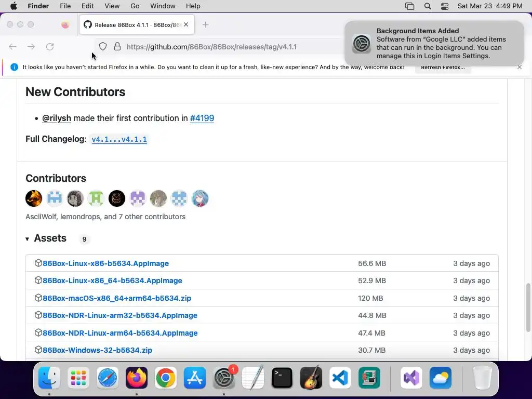Open System Settings from the Dock
532x399 pixels.
(224, 378)
